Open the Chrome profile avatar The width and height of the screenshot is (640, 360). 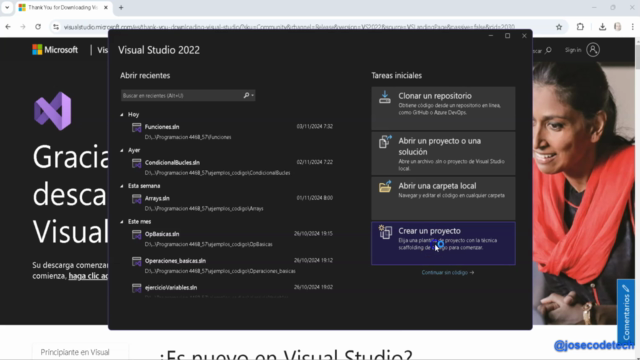click(618, 27)
